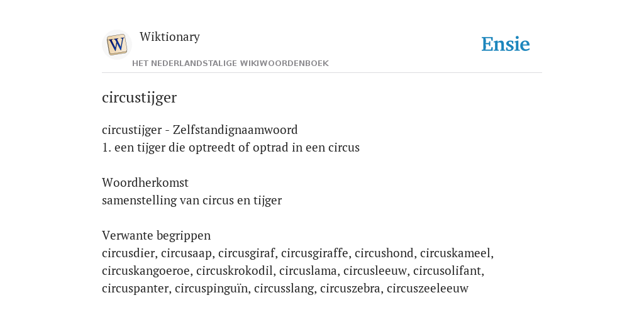Click the related term circuskrokodil
The height and width of the screenshot is (322, 644).
235,271
